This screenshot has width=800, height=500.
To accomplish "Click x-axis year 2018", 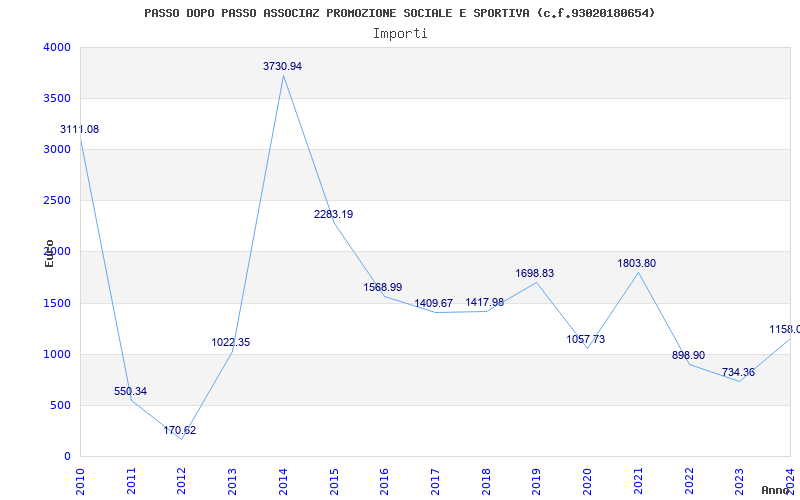I will pyautogui.click(x=486, y=481).
